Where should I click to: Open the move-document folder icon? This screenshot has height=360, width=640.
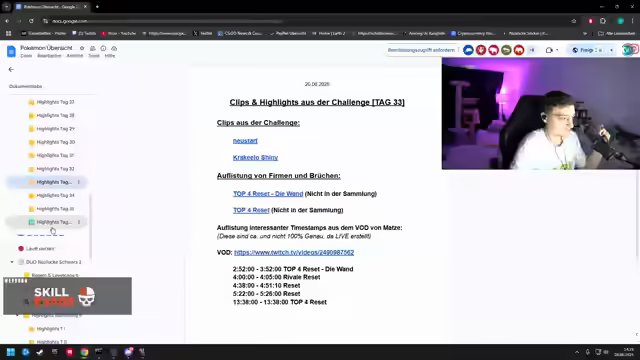coord(93,48)
